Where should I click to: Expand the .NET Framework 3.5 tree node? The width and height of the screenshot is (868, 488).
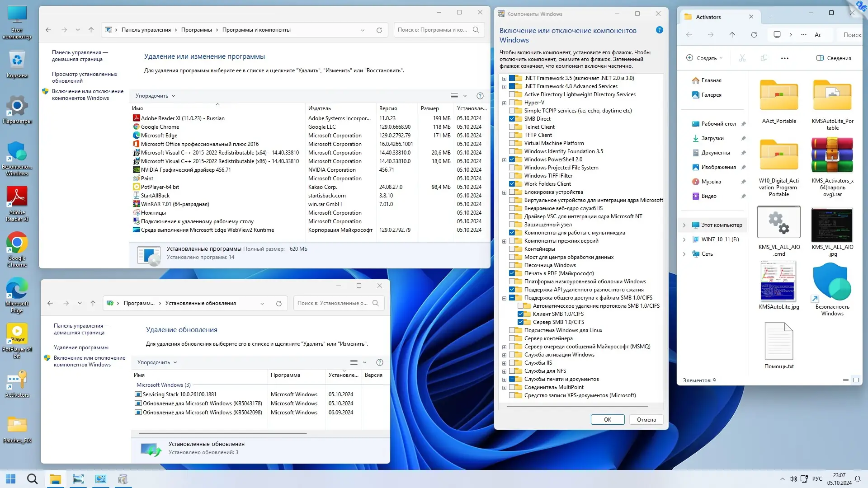coord(504,78)
